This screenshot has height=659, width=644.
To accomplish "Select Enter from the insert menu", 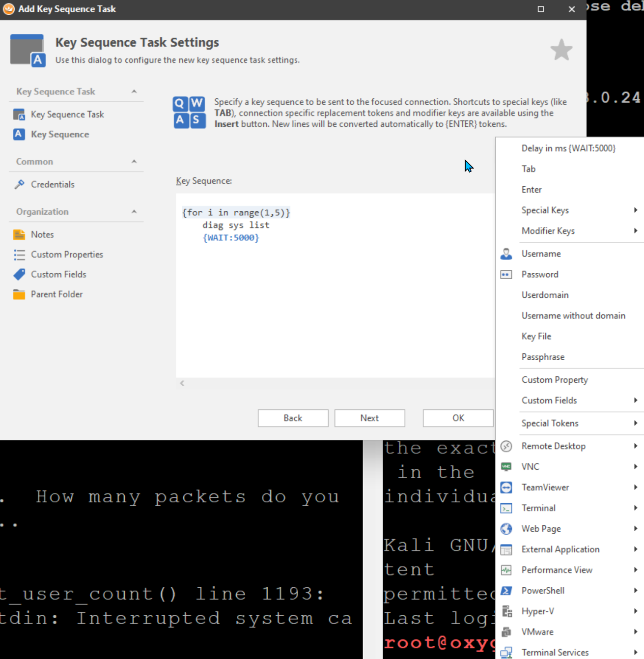I will coord(531,190).
